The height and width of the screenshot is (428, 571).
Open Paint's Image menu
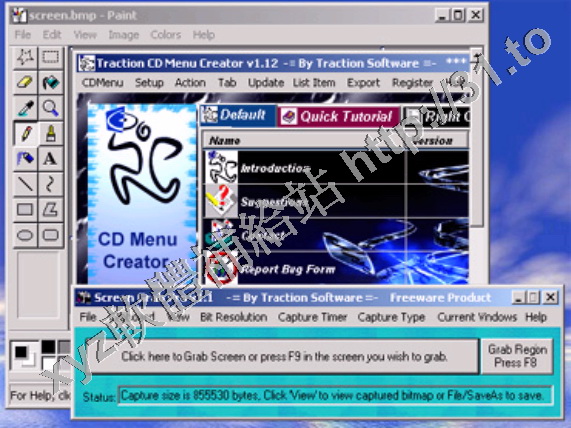(124, 35)
